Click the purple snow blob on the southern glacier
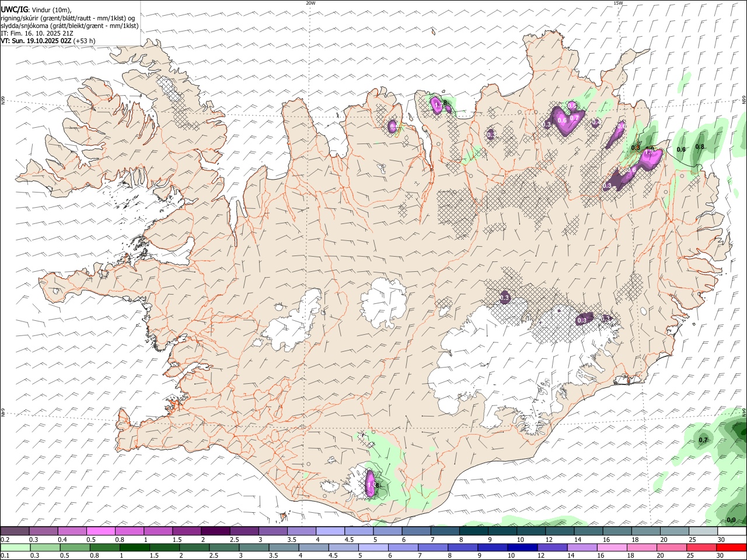The image size is (747, 560). point(369,484)
